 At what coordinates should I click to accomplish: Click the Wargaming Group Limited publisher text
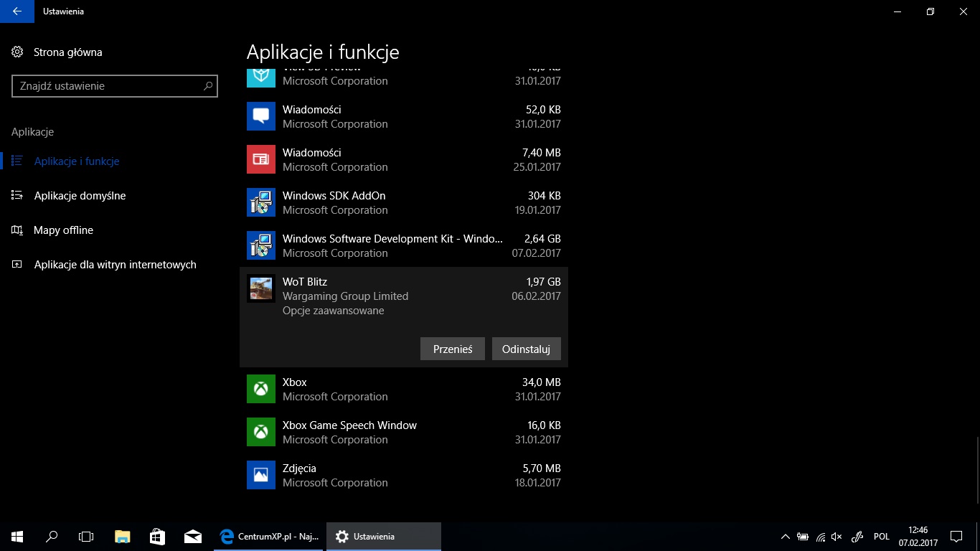(345, 296)
